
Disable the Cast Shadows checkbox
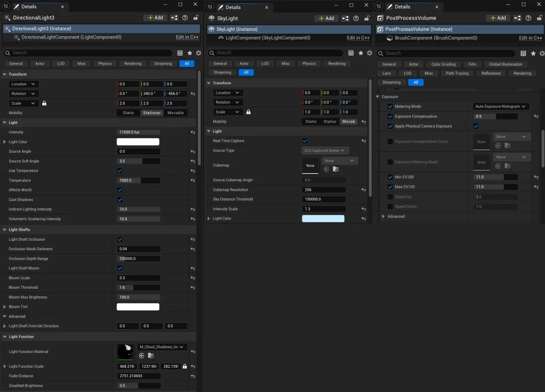point(119,200)
